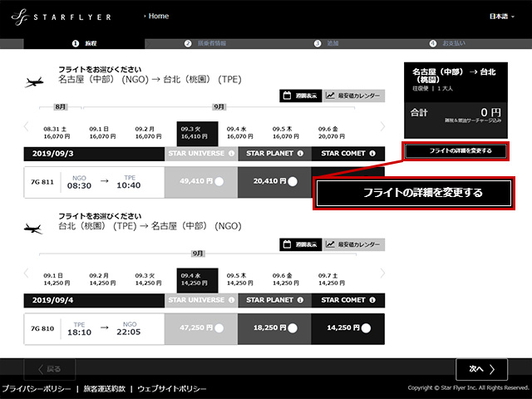The image size is (532, 399).
Task: Select the 14,250円 STAR COMET return fare
Action: click(367, 328)
